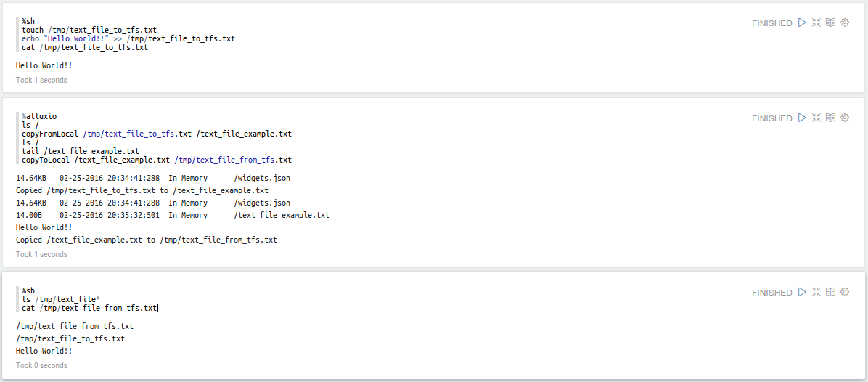Click the copyToLocal line in the alluxio editor
The width and height of the screenshot is (868, 382).
pos(156,160)
